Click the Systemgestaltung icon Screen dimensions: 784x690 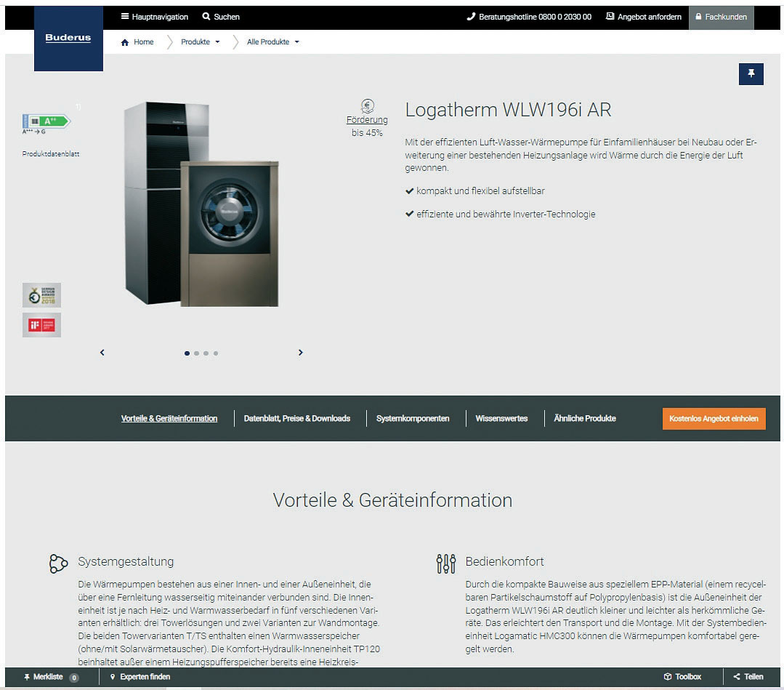(x=59, y=564)
